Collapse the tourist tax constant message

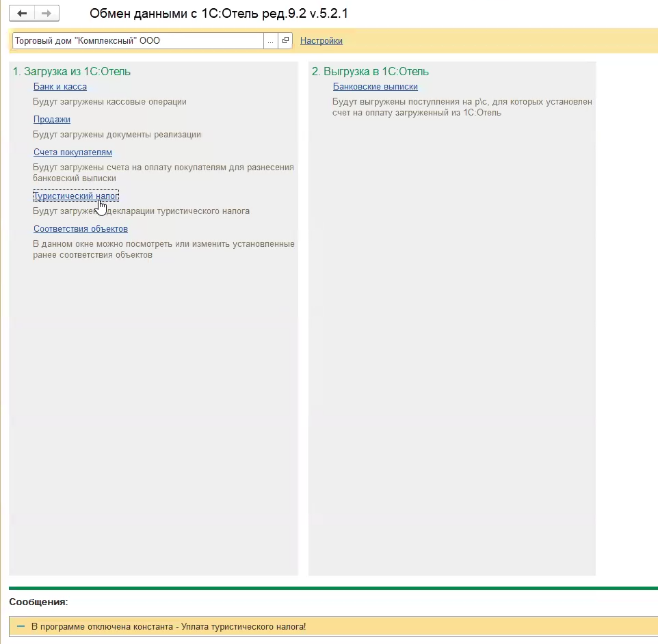pos(21,626)
